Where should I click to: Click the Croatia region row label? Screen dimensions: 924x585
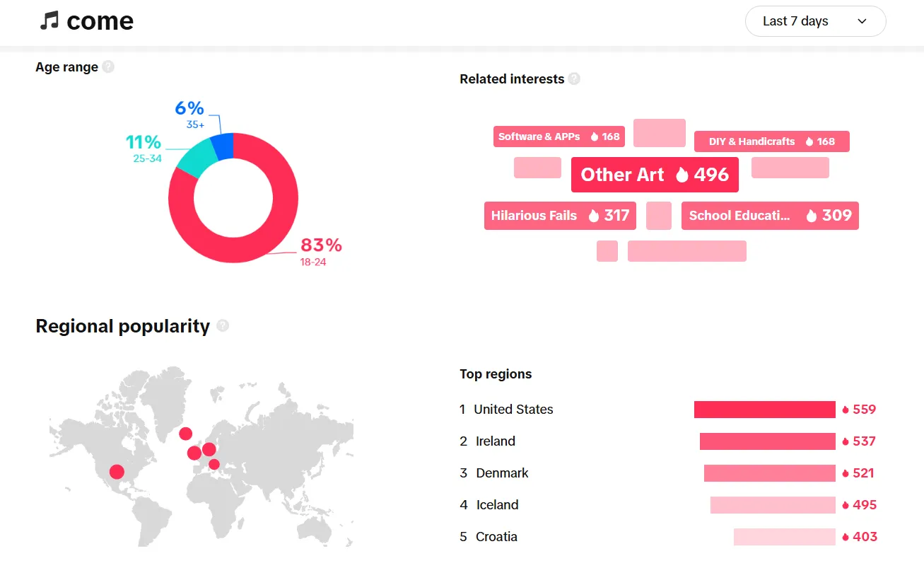(x=496, y=537)
